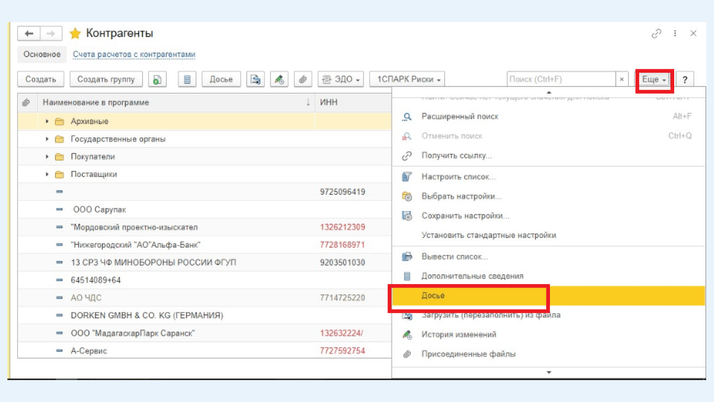714x402 pixels.
Task: Click the Поиск (Ctrl+F) search field
Action: click(559, 79)
